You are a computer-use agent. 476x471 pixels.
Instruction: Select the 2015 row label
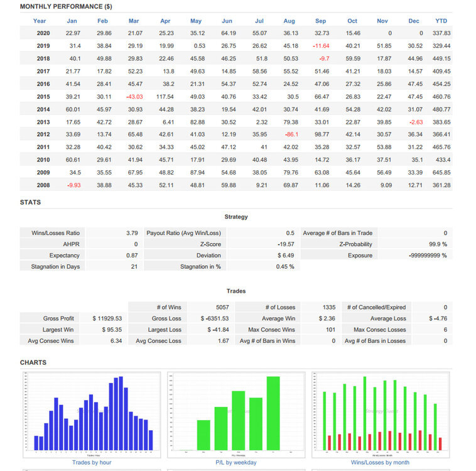(43, 97)
